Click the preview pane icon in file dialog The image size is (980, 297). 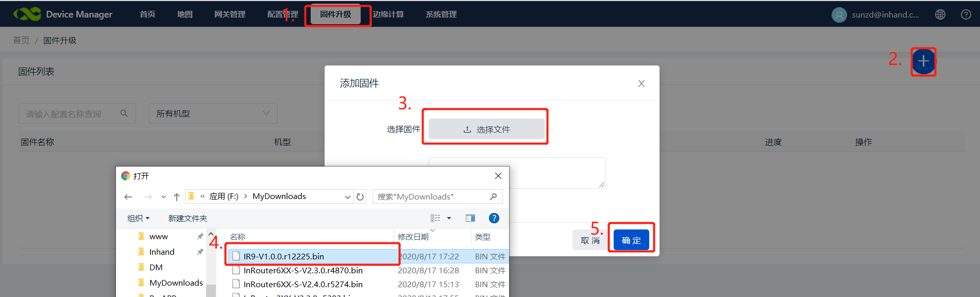click(470, 218)
